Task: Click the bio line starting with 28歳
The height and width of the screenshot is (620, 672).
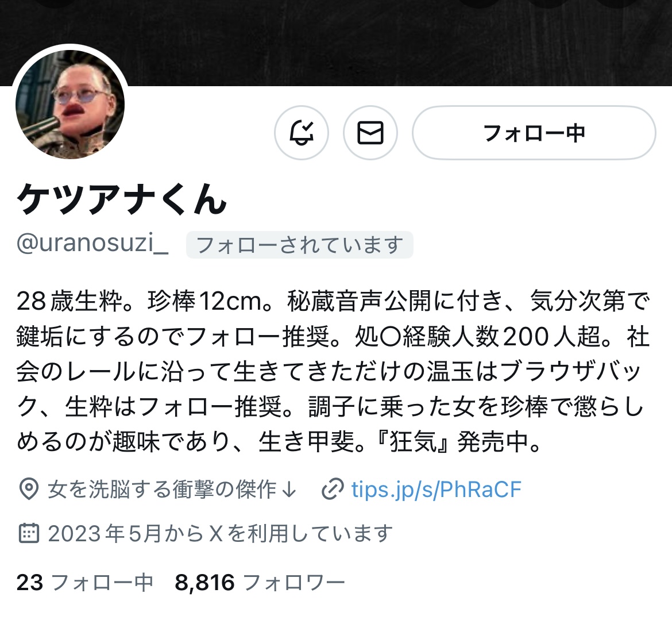Action: pyautogui.click(x=334, y=301)
